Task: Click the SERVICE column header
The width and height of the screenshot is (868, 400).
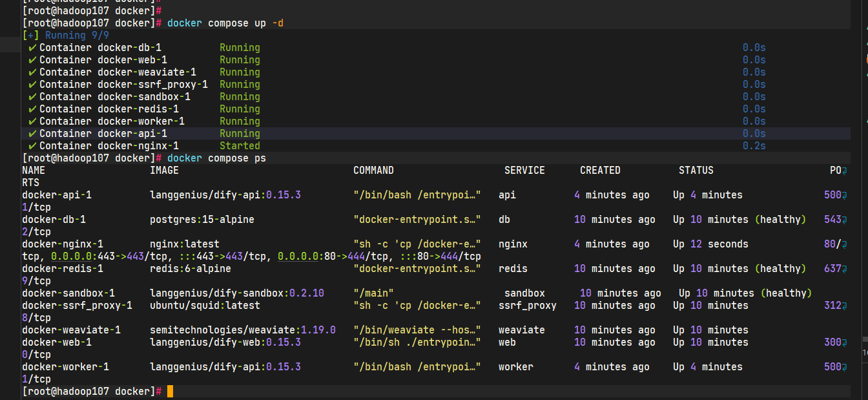Action: coord(524,171)
